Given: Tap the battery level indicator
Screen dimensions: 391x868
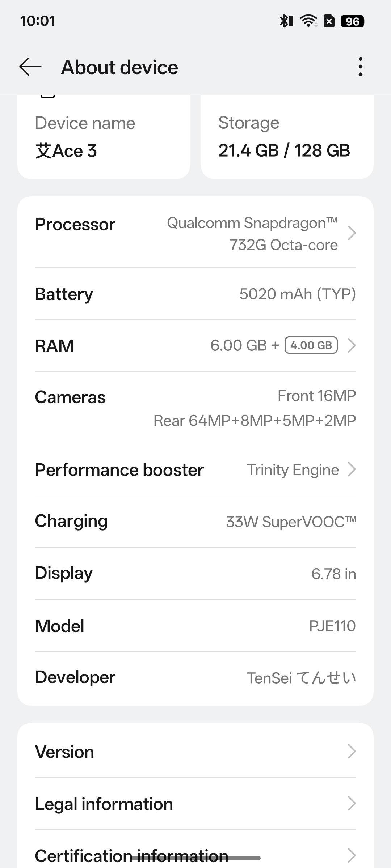Looking at the screenshot, I should point(352,21).
